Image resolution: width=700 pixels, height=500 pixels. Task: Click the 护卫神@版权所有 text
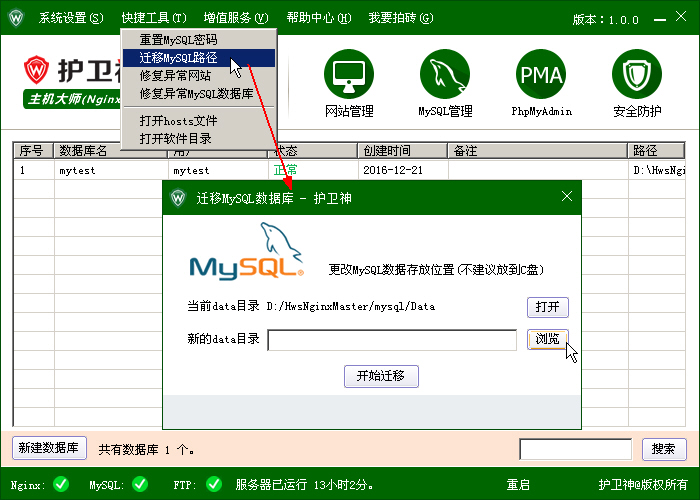tap(643, 484)
